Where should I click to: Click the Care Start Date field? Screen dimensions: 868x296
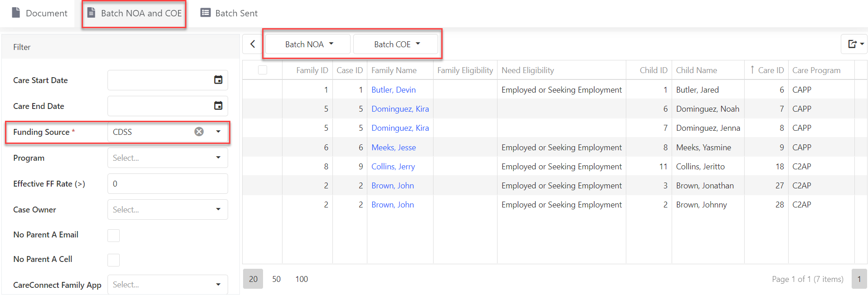pos(168,80)
